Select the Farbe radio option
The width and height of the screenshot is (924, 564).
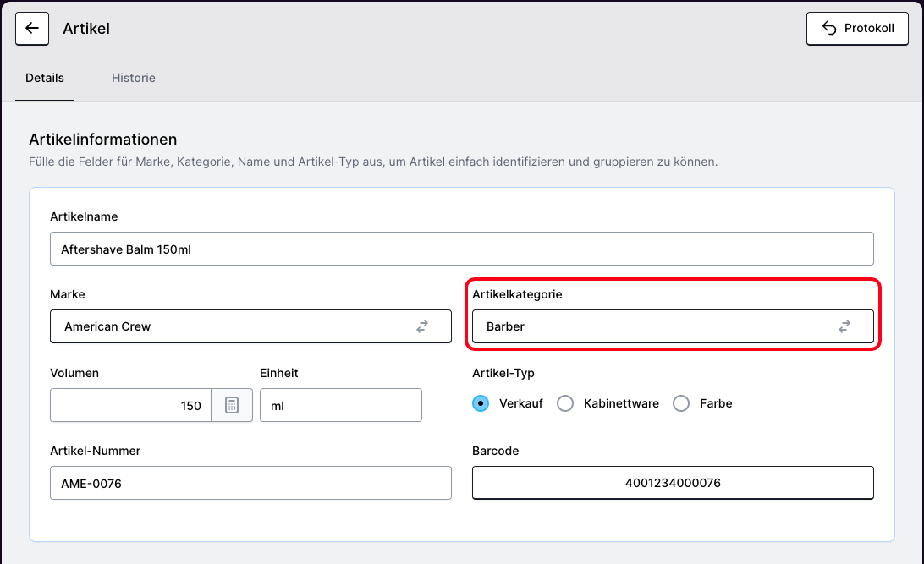[681, 403]
